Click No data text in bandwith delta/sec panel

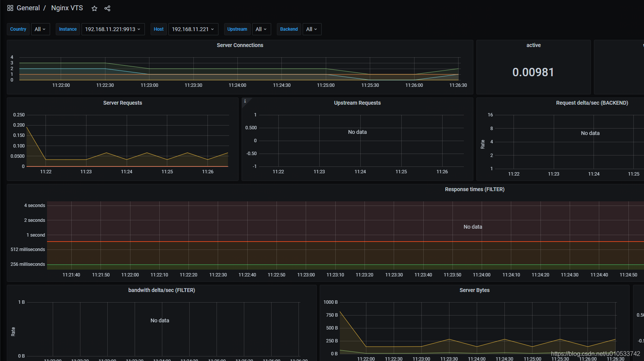click(x=160, y=320)
